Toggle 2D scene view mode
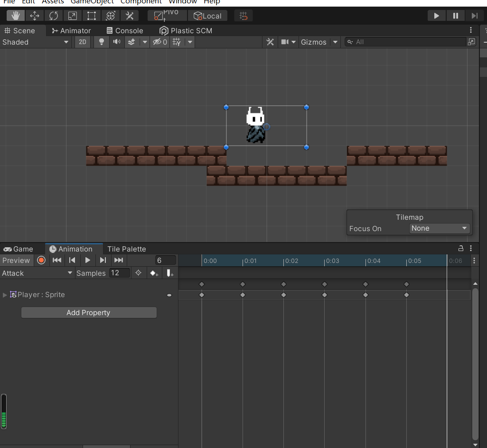 [83, 42]
